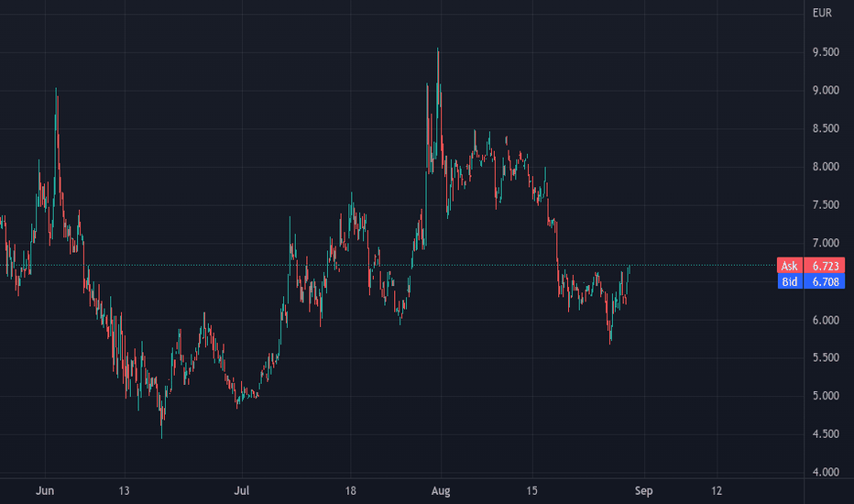The width and height of the screenshot is (854, 504).
Task: Click the Jun date label
Action: point(45,491)
